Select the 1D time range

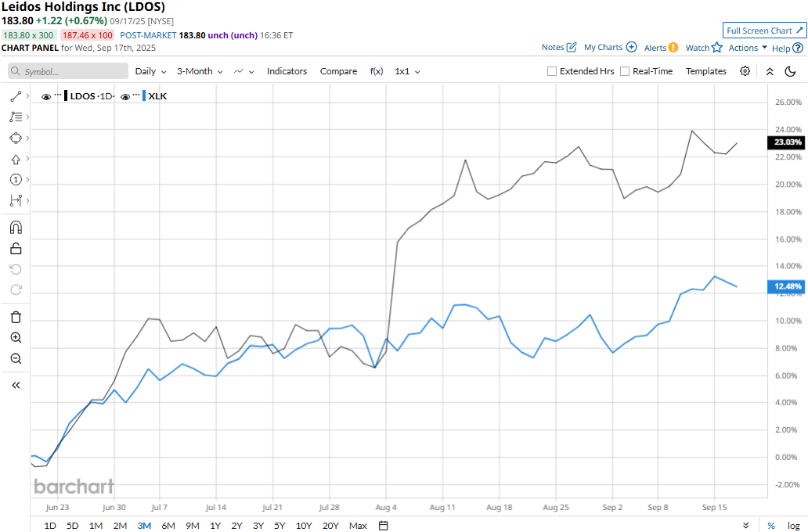click(50, 525)
